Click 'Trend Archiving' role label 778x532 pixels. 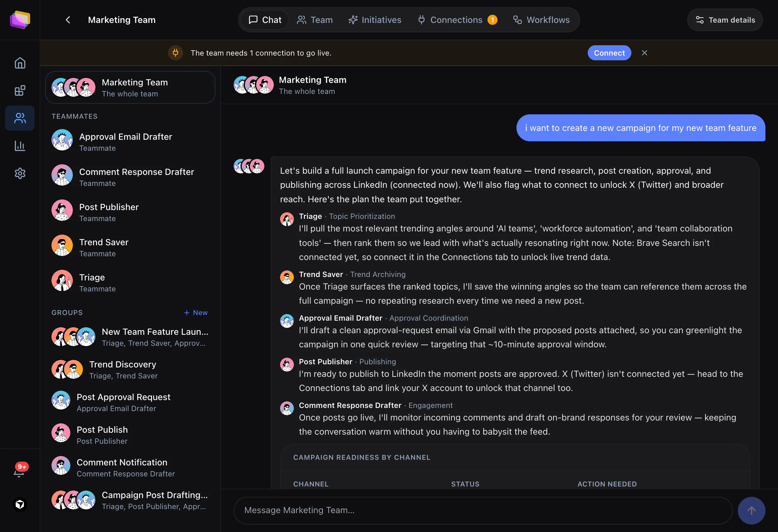[x=378, y=274]
